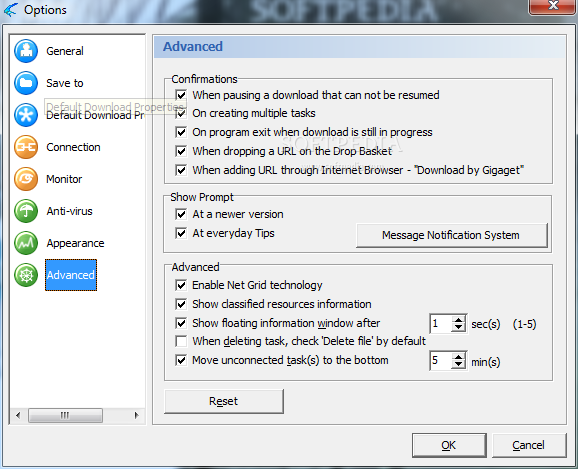
Task: Toggle 'When adding URL through Internet Browser' checkbox
Action: (x=181, y=170)
